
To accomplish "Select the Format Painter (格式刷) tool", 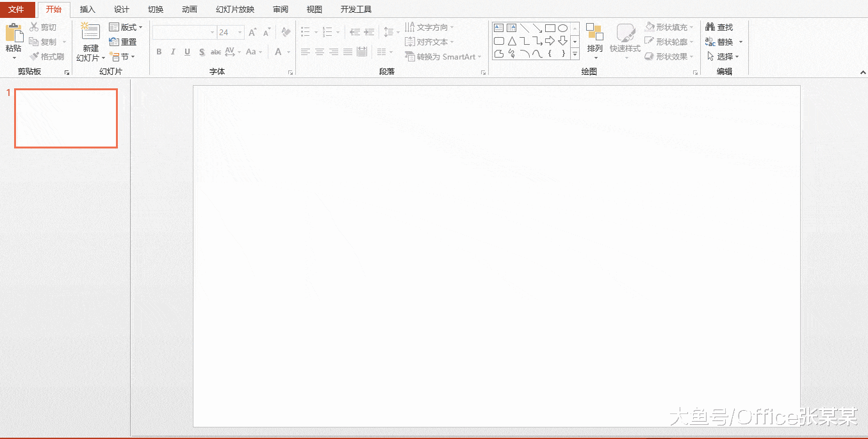I will [47, 56].
